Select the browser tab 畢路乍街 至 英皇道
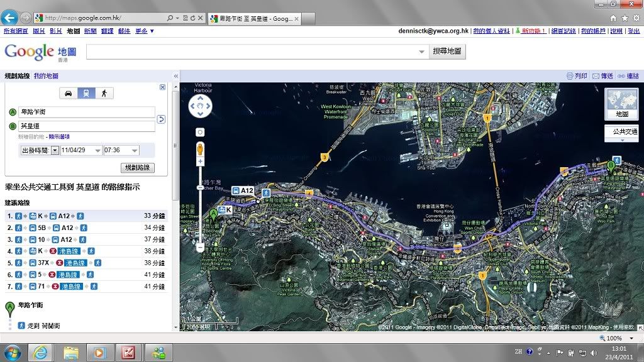 (254, 18)
